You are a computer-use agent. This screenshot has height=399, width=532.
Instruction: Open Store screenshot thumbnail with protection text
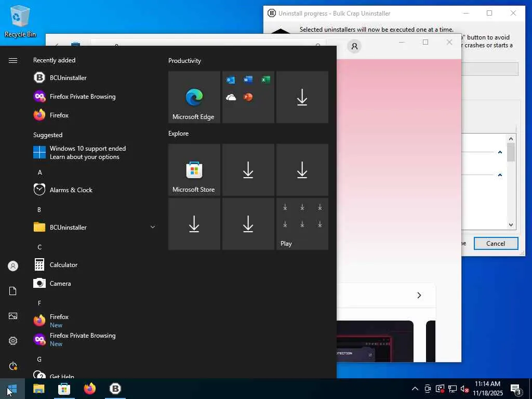point(375,341)
